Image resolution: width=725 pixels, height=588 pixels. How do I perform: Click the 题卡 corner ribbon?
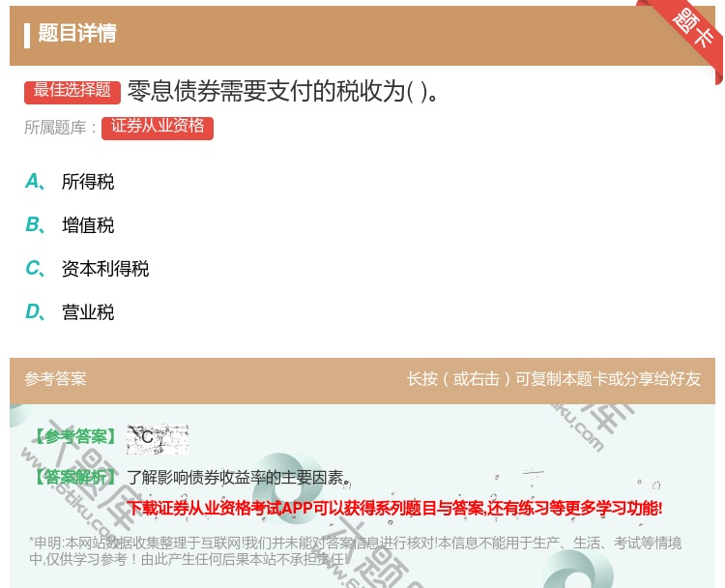689,35
